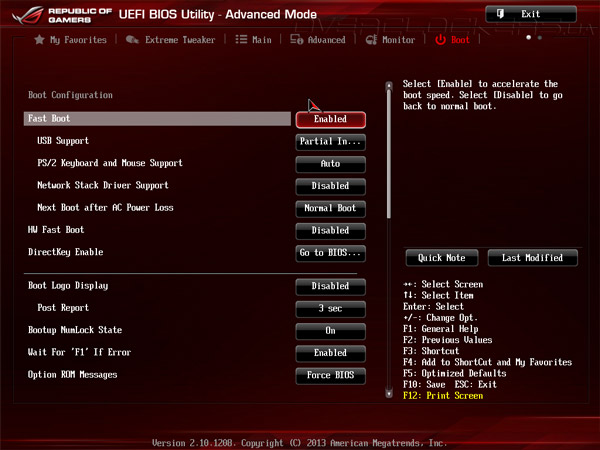Click the Last Modified button
Viewport: 600px width, 450px height.
[x=532, y=258]
